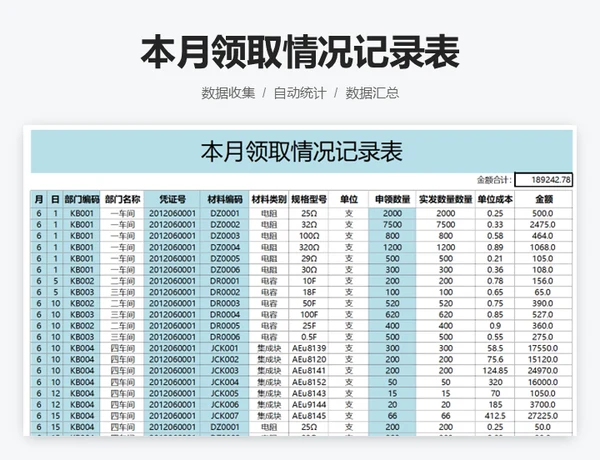Click the amount cell 17550.0
Viewport: 600px width, 460px height.
click(543, 348)
